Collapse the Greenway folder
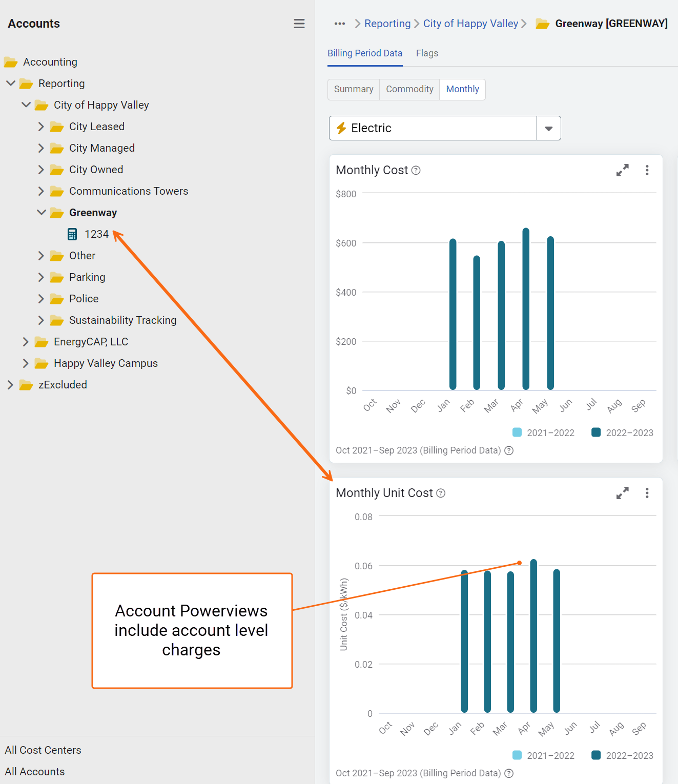The width and height of the screenshot is (678, 784). click(x=42, y=212)
